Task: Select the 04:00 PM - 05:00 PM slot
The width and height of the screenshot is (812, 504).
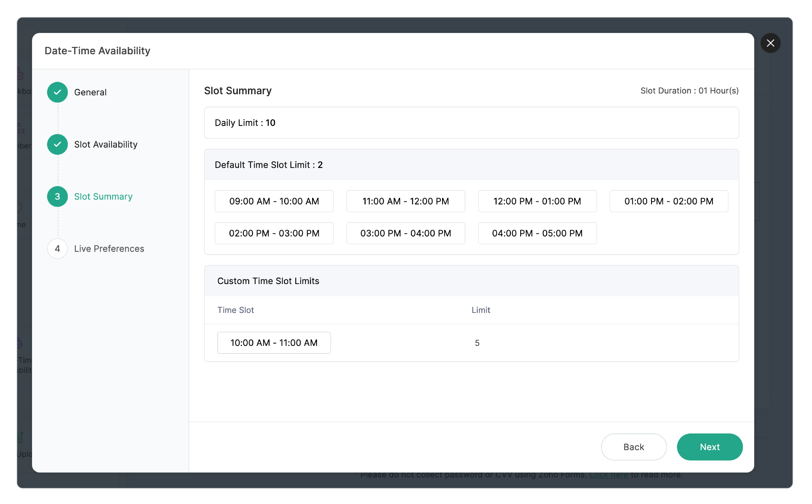Action: [x=537, y=233]
